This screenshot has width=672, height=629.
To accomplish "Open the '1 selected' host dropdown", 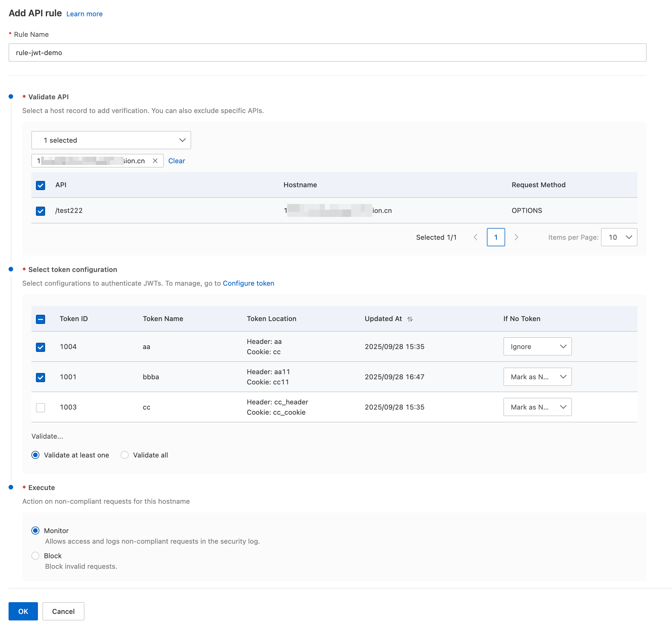I will click(111, 140).
